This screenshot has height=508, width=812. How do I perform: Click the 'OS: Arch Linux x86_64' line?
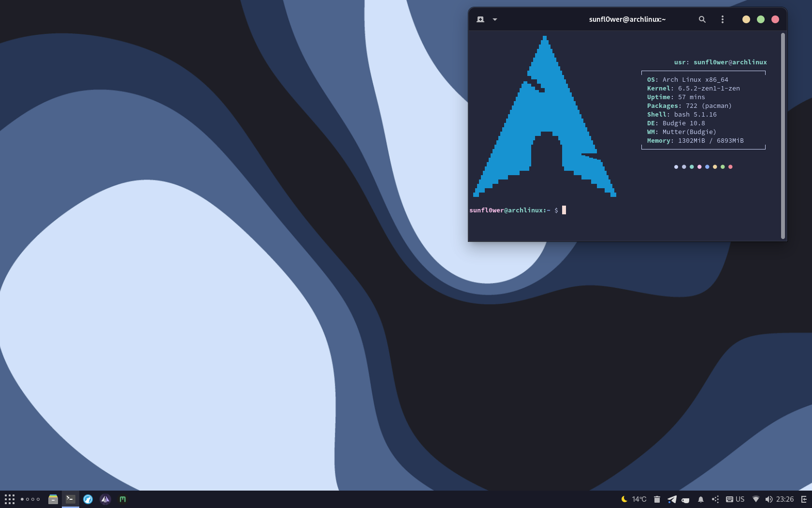tap(687, 80)
